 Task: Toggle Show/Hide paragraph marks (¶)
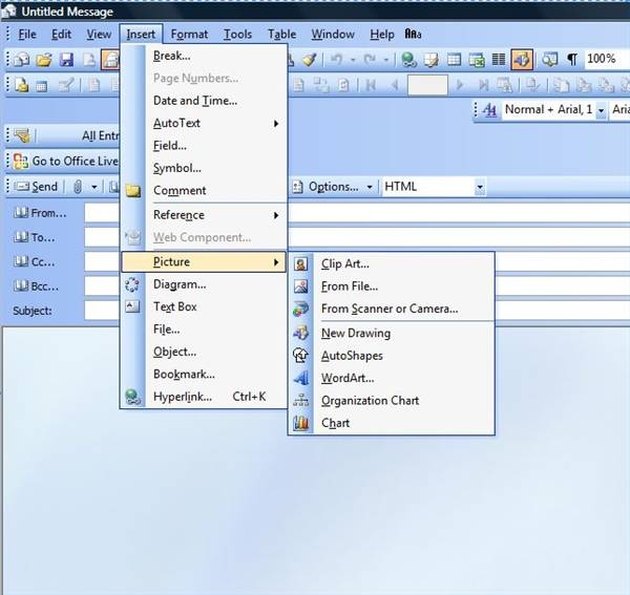pyautogui.click(x=573, y=60)
